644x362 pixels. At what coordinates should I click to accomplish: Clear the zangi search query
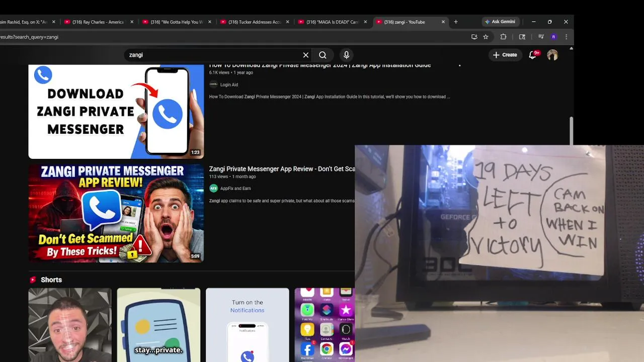pyautogui.click(x=305, y=55)
